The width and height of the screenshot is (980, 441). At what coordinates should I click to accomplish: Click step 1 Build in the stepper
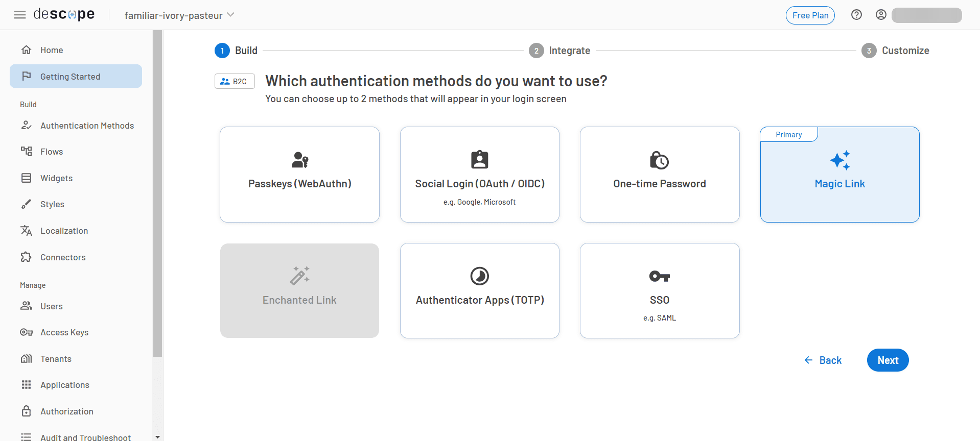coord(236,51)
